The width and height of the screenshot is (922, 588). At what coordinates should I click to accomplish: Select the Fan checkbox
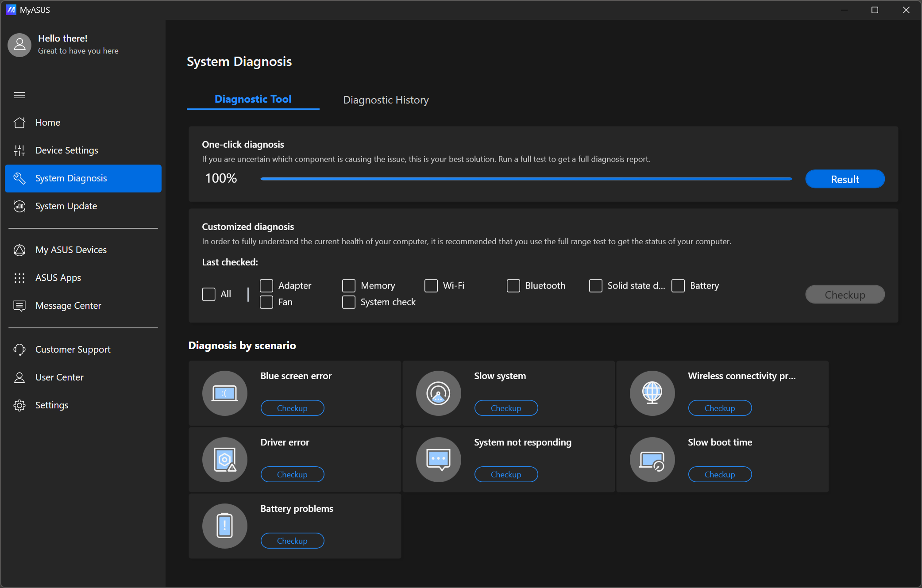click(x=266, y=302)
